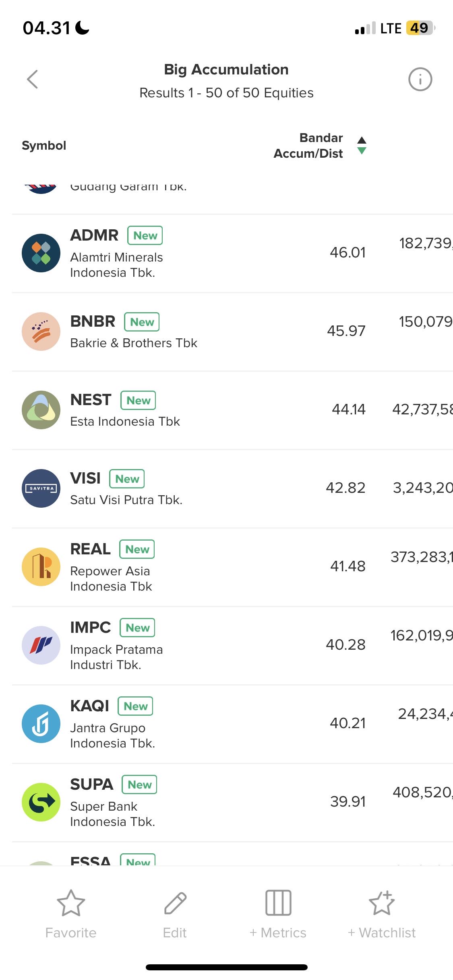Open the info circle icon
The width and height of the screenshot is (453, 980).
[x=420, y=79]
